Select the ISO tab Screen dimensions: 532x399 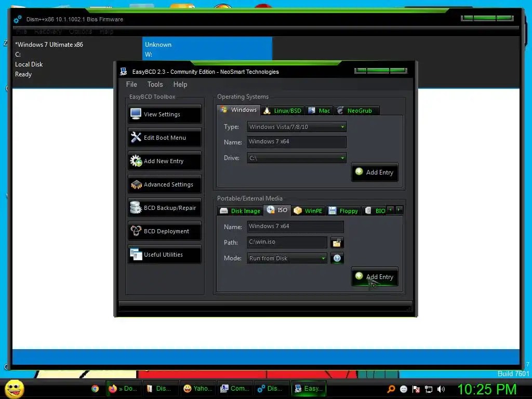(277, 210)
